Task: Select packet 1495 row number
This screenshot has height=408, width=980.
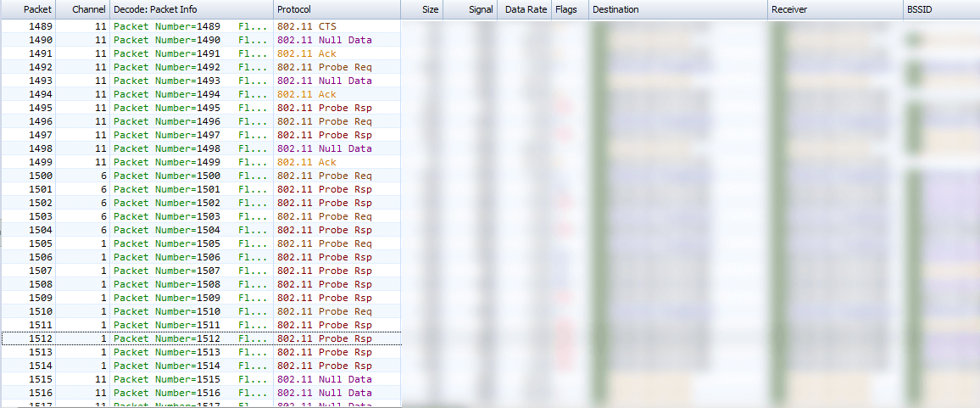Action: [41, 108]
